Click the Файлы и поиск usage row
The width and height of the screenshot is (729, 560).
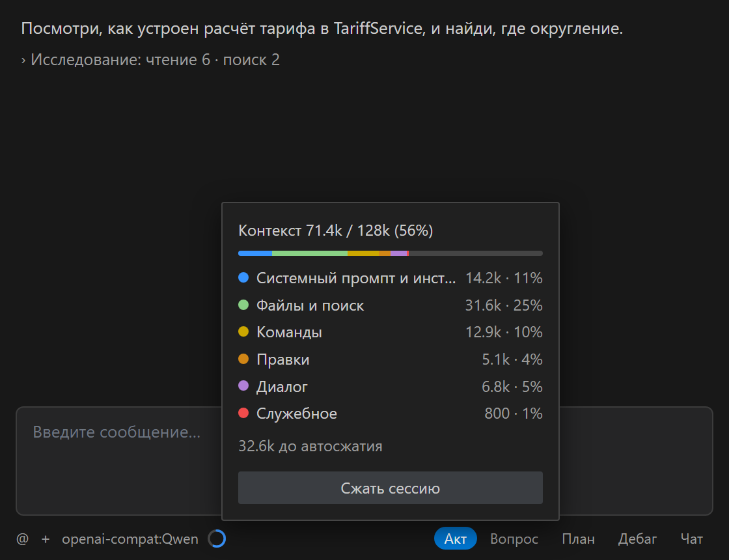390,305
